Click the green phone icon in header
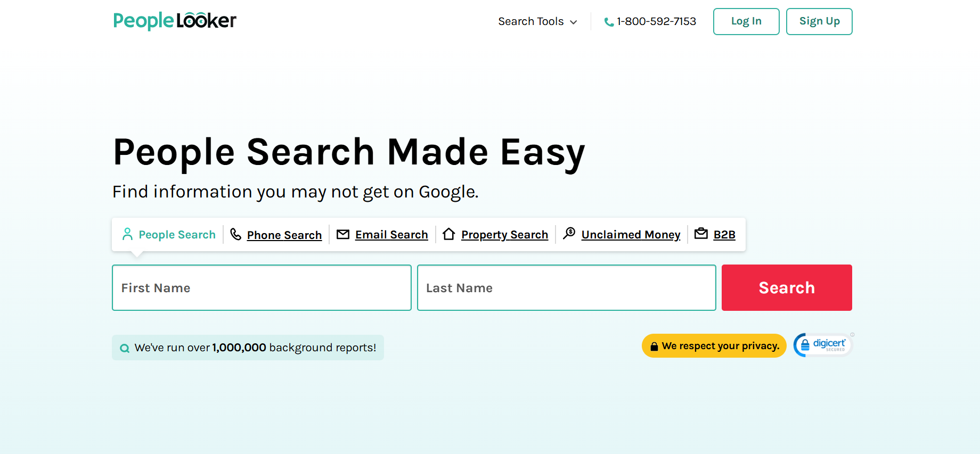 click(x=608, y=22)
